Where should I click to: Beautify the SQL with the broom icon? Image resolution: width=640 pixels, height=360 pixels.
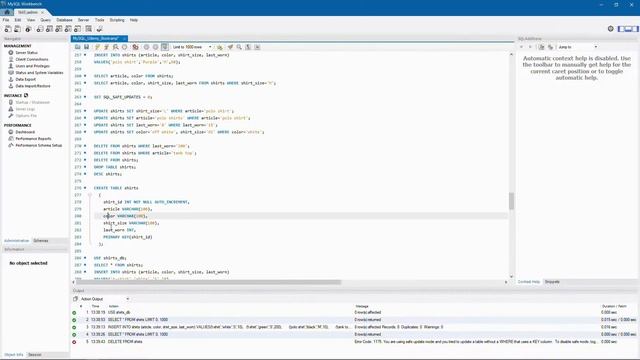click(230, 47)
